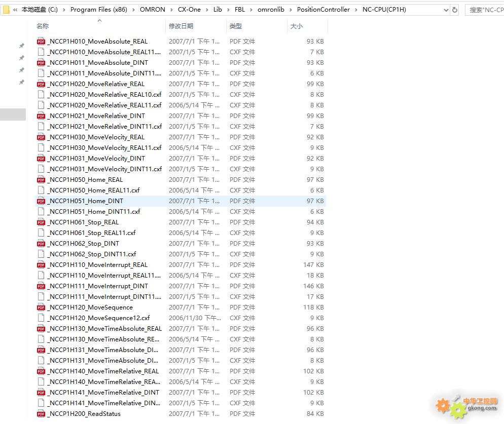Click the folder icon in address bar
The width and height of the screenshot is (504, 424).
coord(6,10)
